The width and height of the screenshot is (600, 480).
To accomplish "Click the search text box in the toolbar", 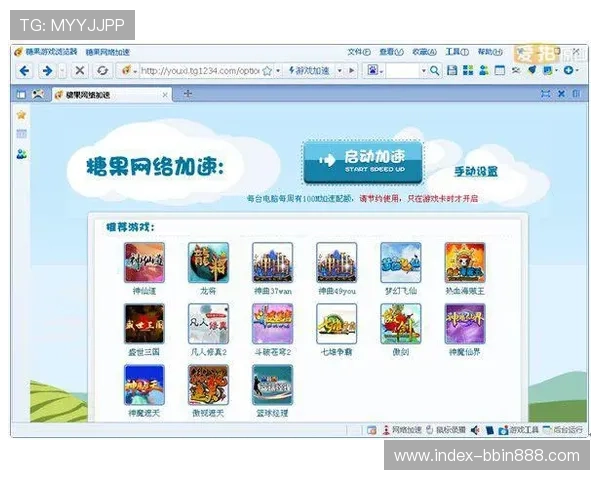I will [403, 71].
